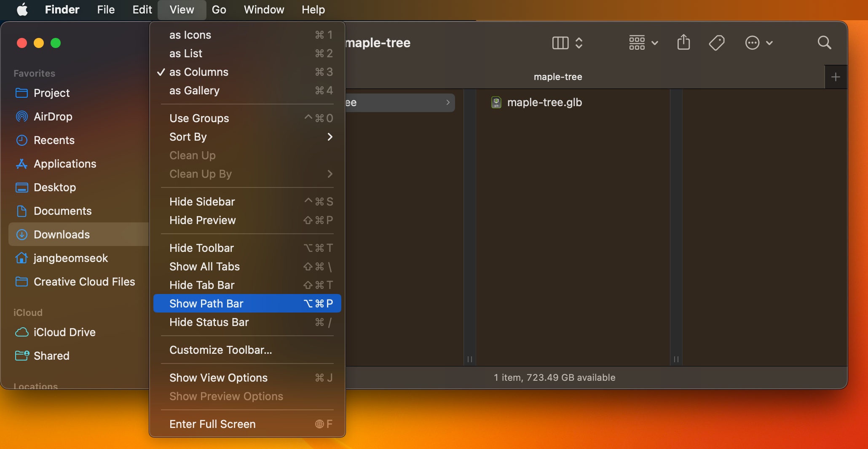Click the green full-screen window button
This screenshot has width=868, height=449.
(56, 43)
